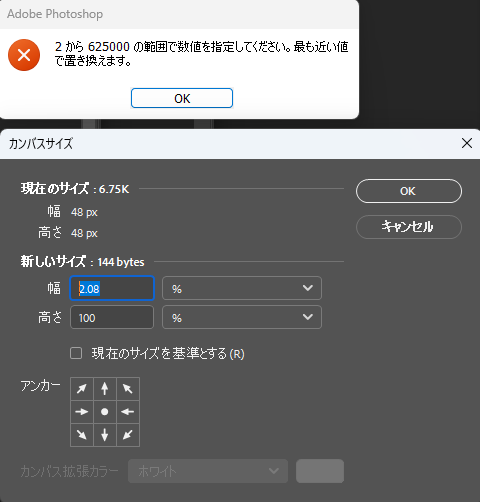The width and height of the screenshot is (480, 502).
Task: Click the 新しいサイズ : 144 bytes heading
Action: coord(82,262)
